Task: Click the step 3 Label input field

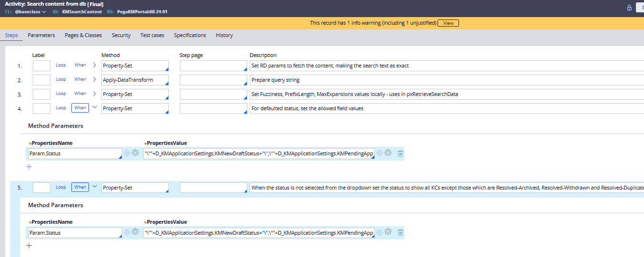Action: click(41, 94)
